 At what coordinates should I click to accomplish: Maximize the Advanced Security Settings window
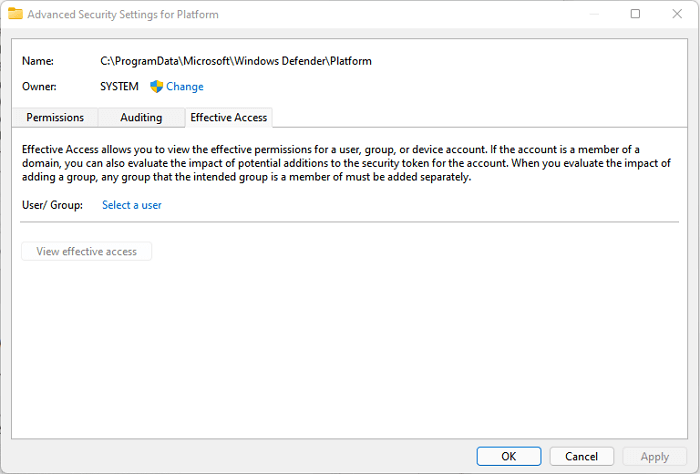[x=636, y=15]
